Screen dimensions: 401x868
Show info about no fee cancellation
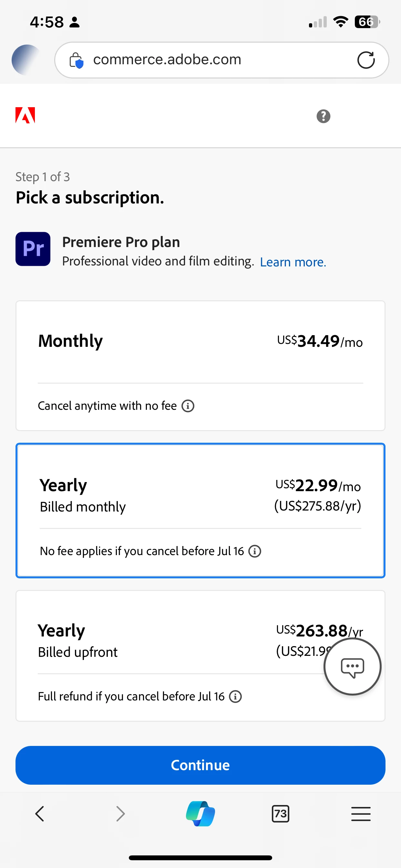pos(255,552)
